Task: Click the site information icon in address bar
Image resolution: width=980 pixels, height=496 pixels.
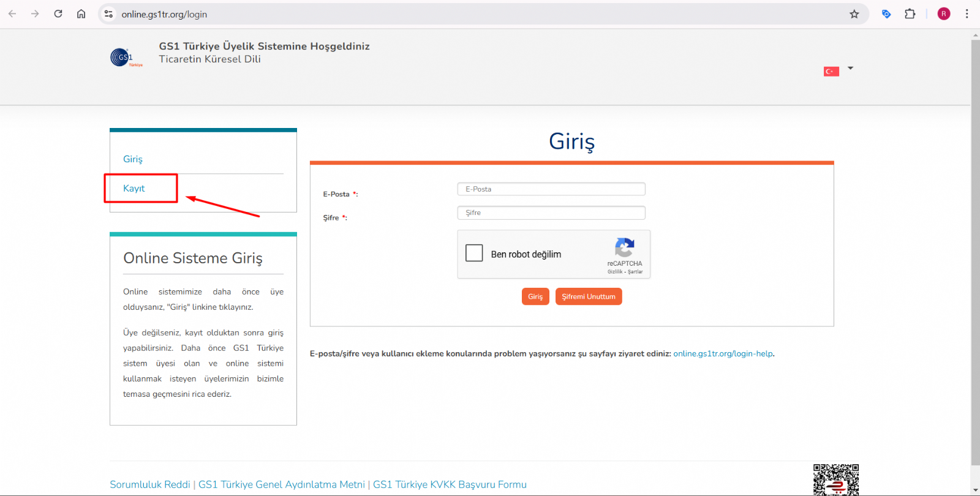Action: 109,14
